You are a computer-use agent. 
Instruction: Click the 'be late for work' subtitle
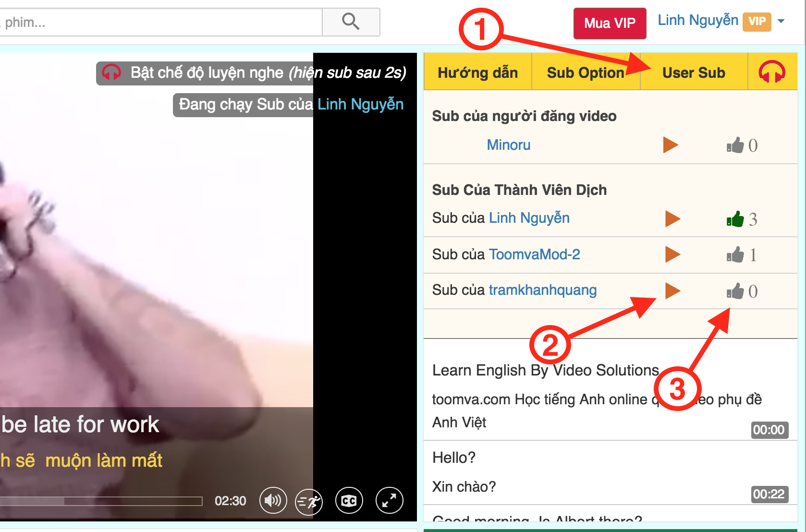(80, 424)
